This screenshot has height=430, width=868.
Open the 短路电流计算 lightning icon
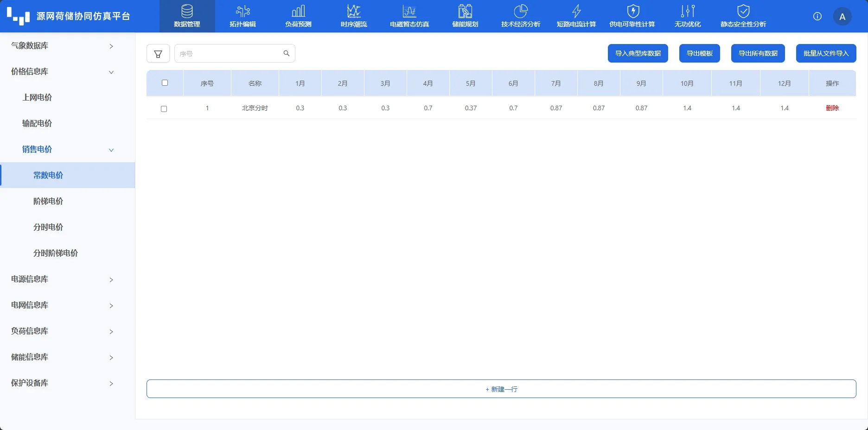[x=576, y=11]
